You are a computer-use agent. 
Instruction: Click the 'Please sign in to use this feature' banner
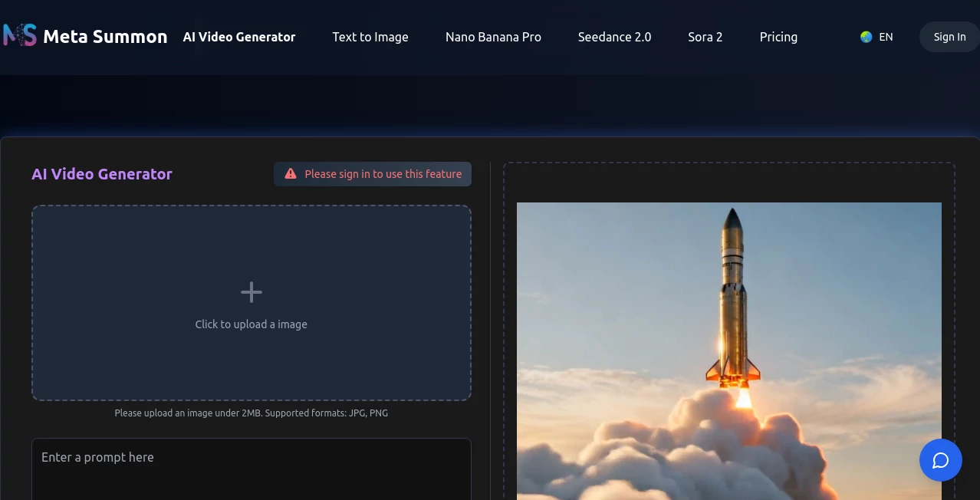[372, 174]
